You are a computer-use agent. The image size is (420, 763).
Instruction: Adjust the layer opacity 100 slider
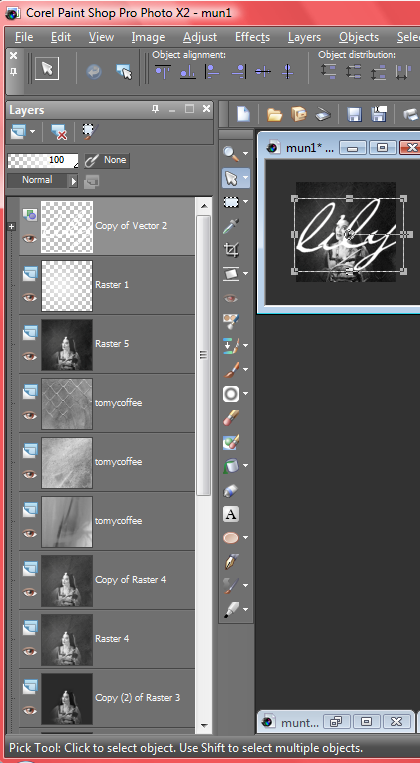tap(43, 160)
